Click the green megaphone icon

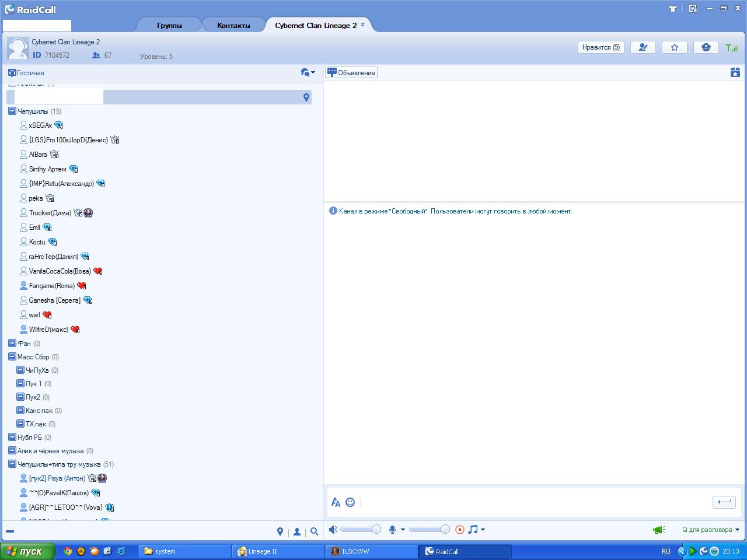[659, 530]
